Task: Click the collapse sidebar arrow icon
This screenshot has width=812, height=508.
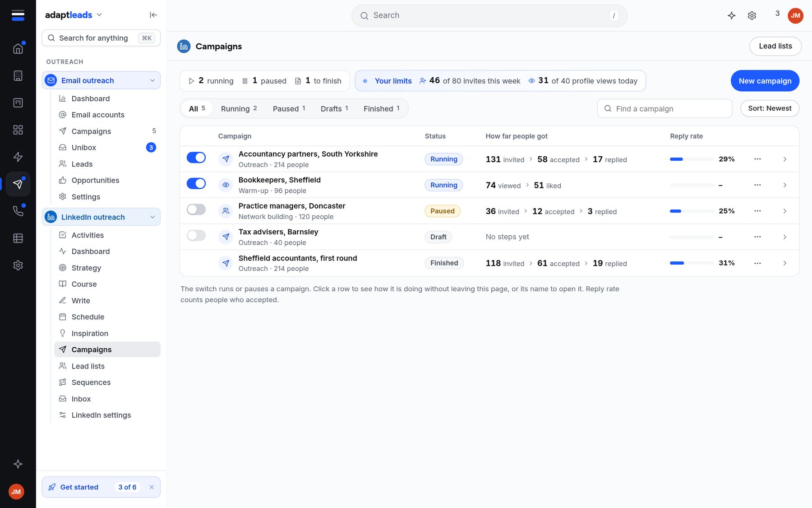Action: [x=153, y=15]
